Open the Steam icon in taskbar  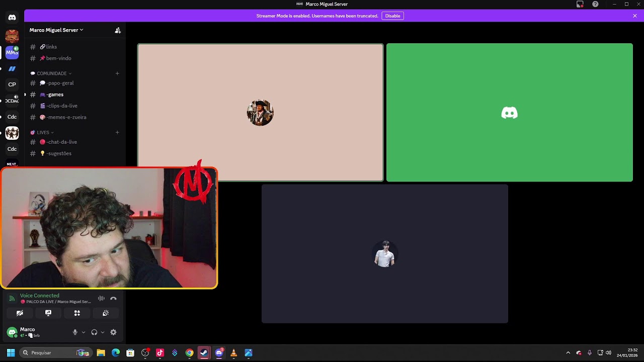204,353
